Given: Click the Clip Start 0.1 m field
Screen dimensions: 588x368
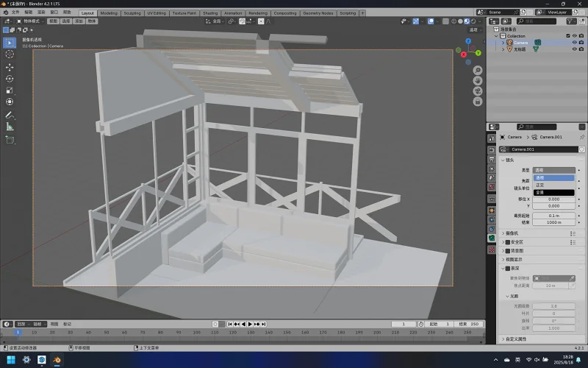Looking at the screenshot, I should [x=554, y=216].
